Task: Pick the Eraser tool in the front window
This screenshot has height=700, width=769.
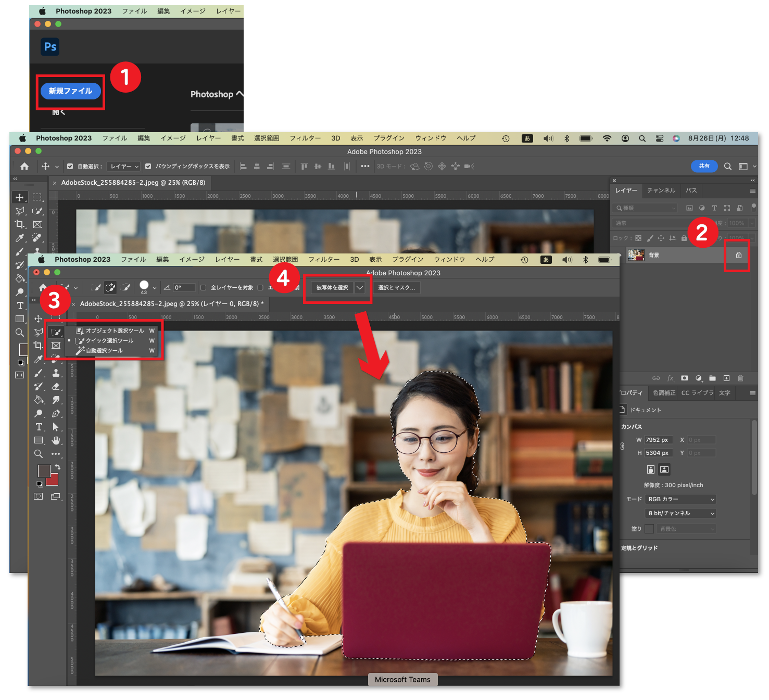Action: (x=56, y=386)
